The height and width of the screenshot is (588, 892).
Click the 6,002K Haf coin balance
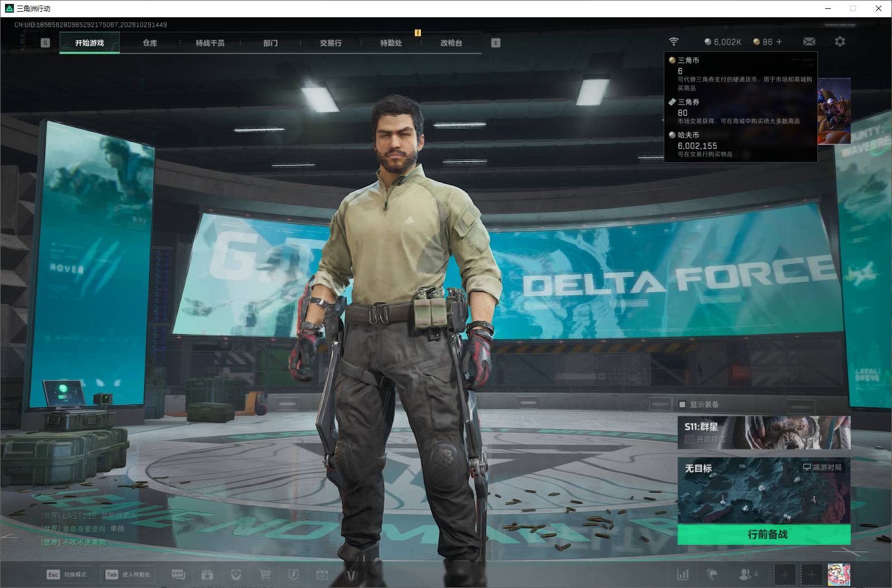tap(723, 42)
